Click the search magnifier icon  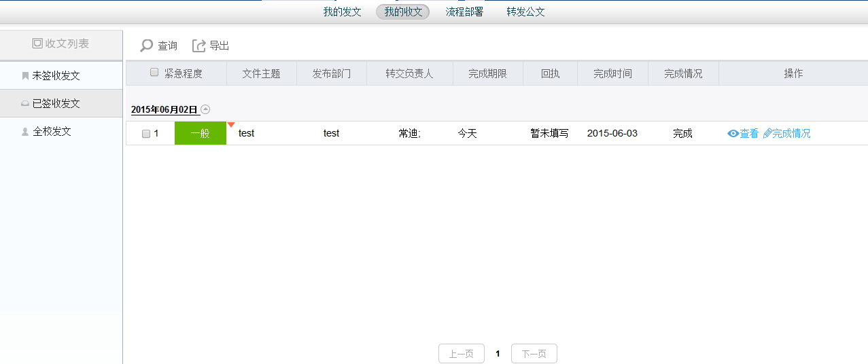147,45
